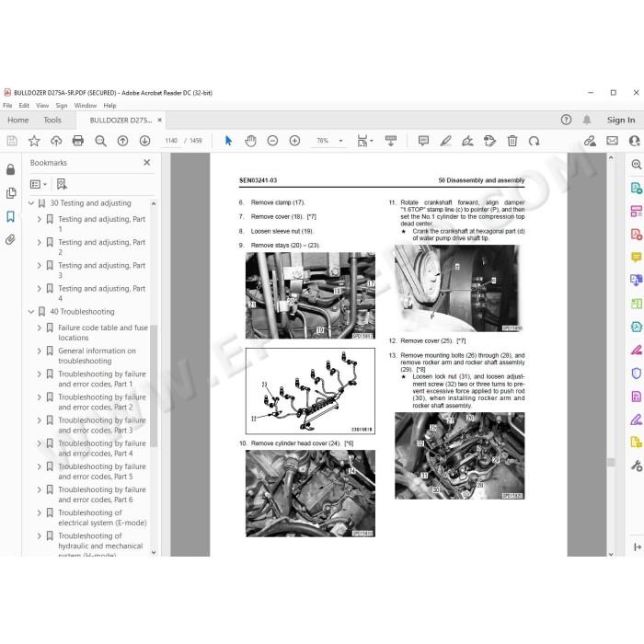
Task: Select the Highlight text pen tool
Action: coord(445,141)
